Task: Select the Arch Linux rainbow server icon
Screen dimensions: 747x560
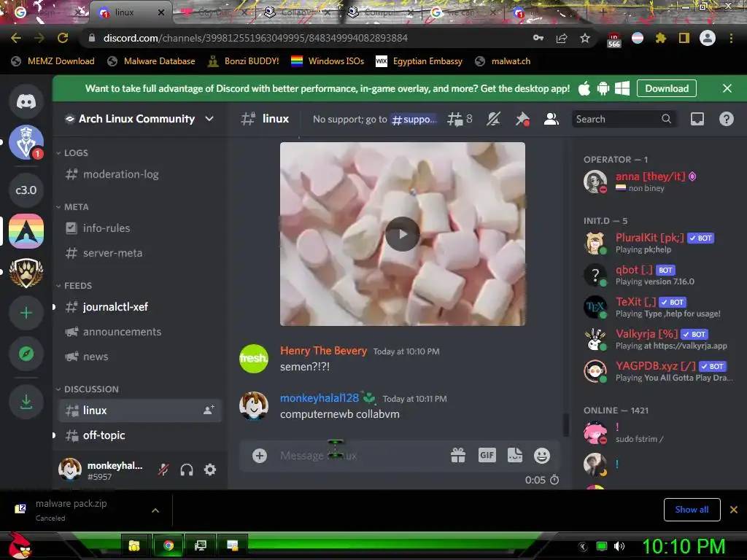Action: point(26,231)
